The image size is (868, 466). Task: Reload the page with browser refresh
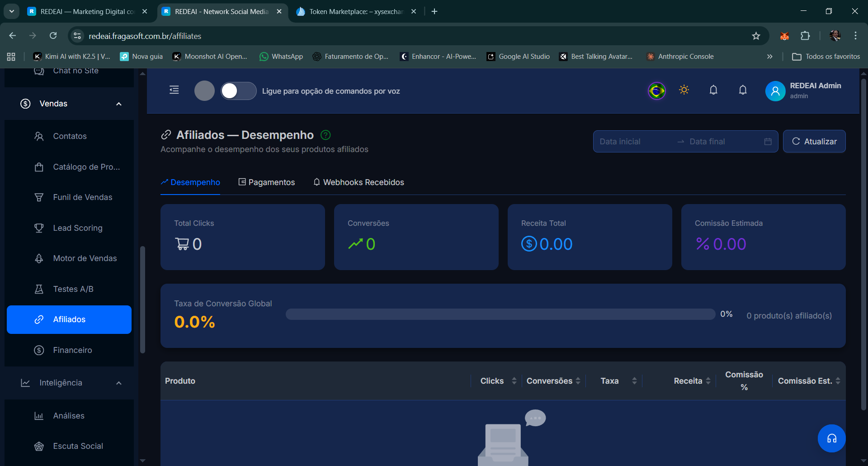tap(53, 36)
